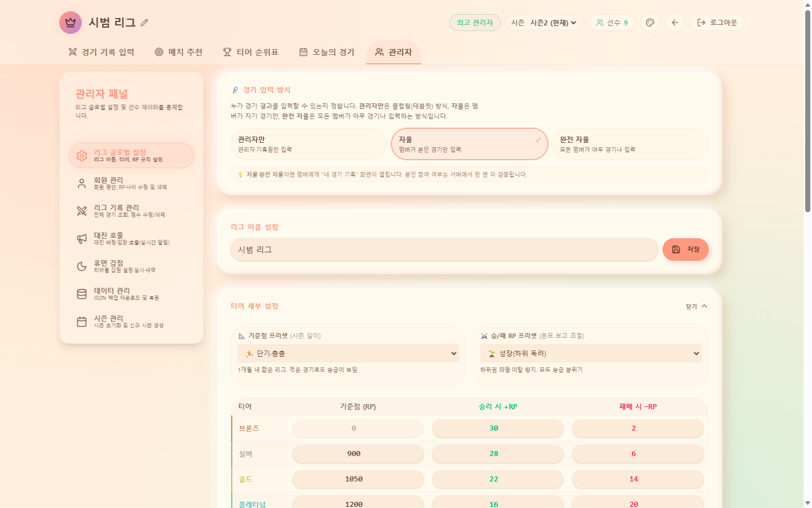
Task: Open 시즌 관리 menu label
Action: (108, 318)
